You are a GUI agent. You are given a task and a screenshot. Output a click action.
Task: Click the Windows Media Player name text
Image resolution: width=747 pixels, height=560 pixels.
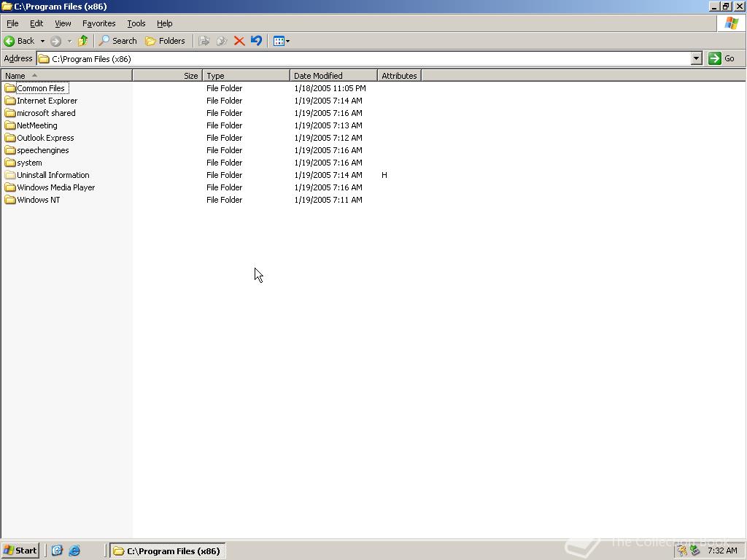[55, 187]
